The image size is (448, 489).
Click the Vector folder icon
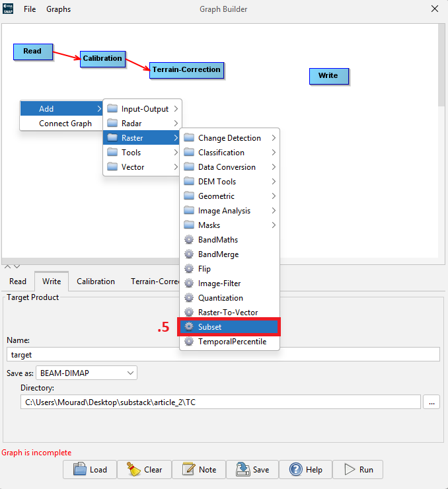(112, 167)
